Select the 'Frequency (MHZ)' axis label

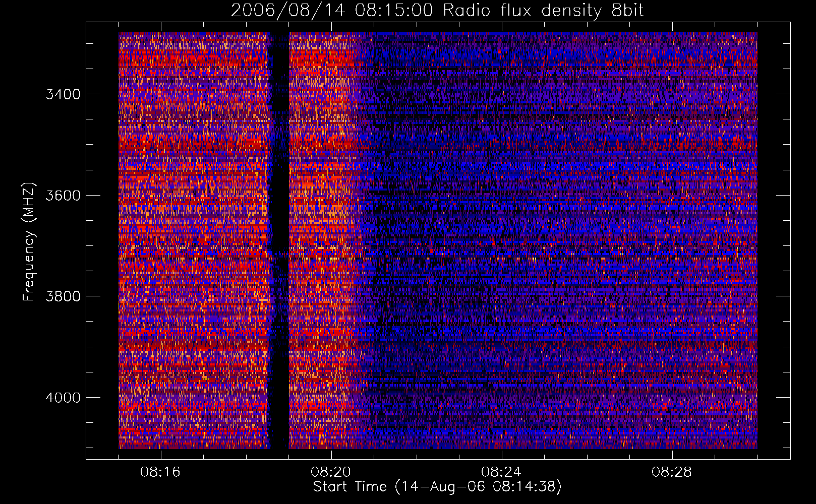[x=29, y=242]
